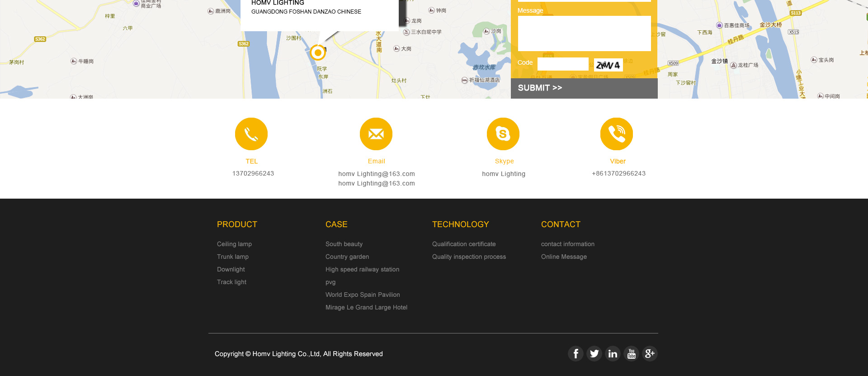
Task: Click the Viber call icon
Action: [617, 134]
